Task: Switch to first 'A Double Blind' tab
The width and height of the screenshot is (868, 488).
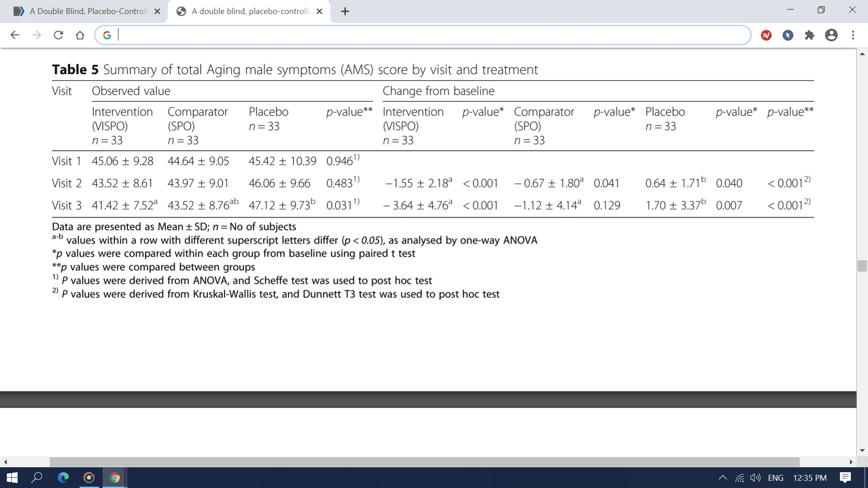Action: click(84, 11)
